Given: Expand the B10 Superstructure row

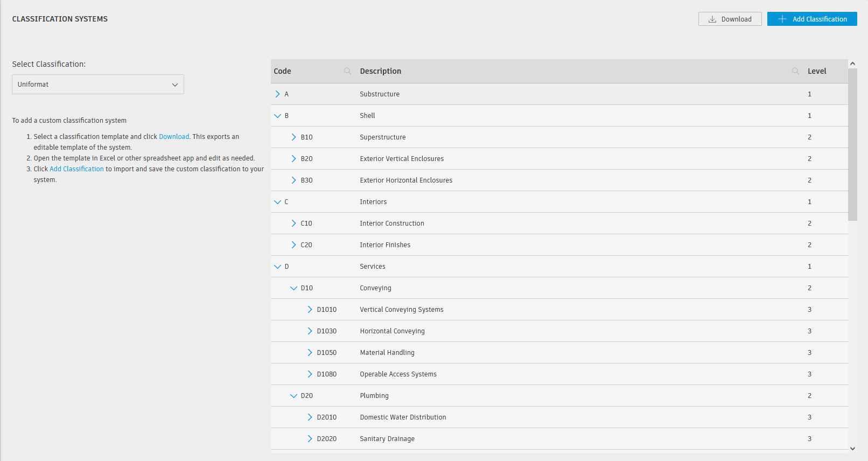Looking at the screenshot, I should tap(294, 137).
